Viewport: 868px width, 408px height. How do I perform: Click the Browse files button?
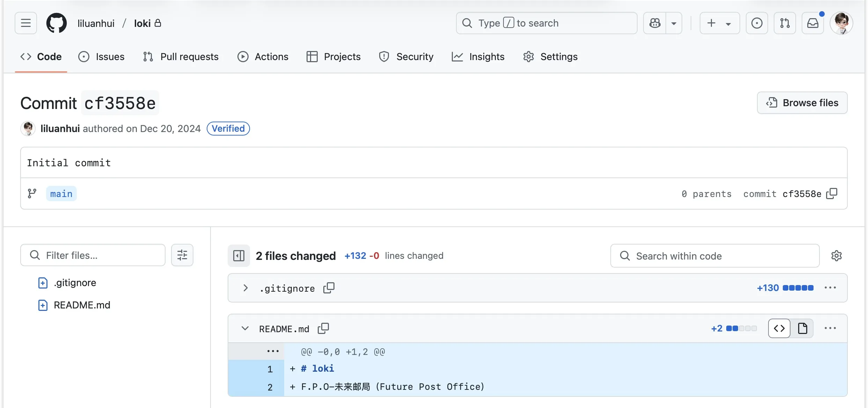(x=802, y=103)
